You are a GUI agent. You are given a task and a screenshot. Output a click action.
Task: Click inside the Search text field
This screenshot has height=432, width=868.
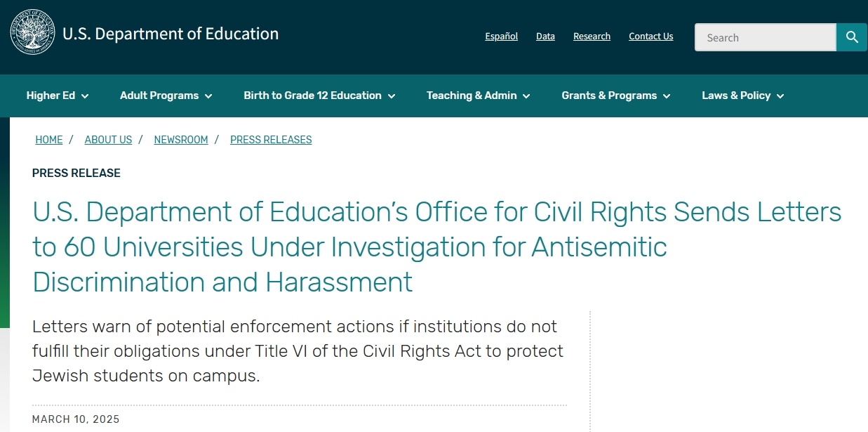pos(765,37)
